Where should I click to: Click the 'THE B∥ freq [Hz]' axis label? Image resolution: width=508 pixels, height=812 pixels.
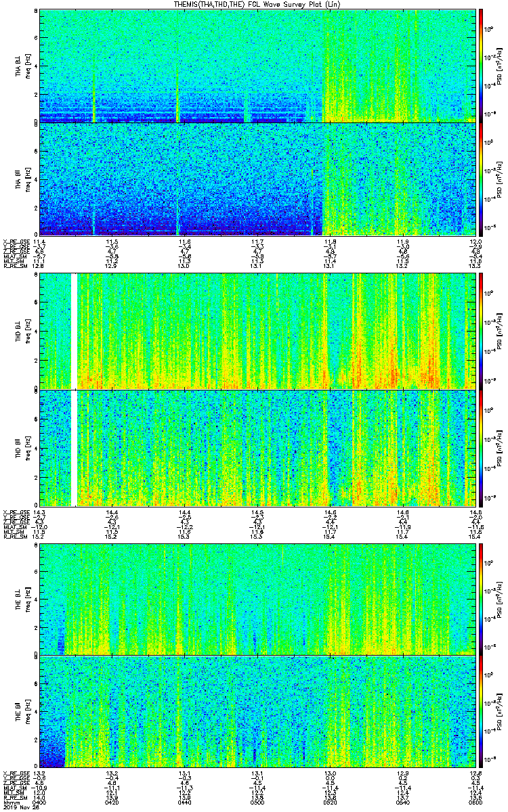click(x=22, y=712)
